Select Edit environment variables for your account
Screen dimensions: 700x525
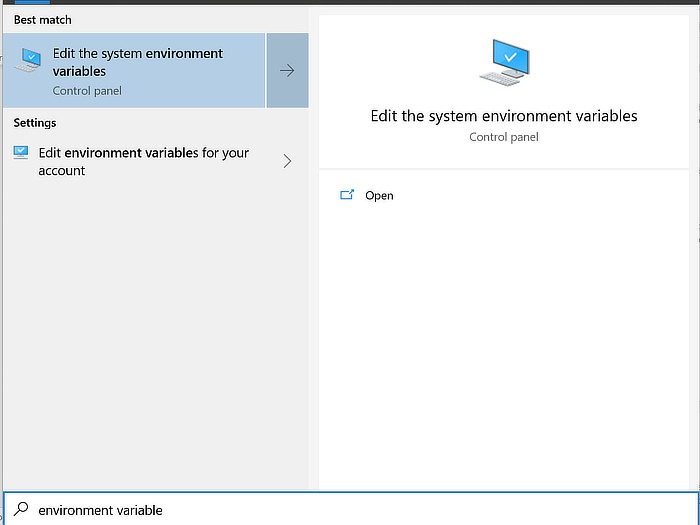(x=155, y=161)
